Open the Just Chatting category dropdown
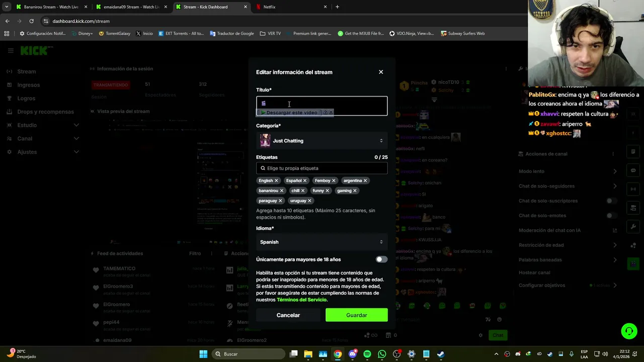644x362 pixels. point(322,141)
